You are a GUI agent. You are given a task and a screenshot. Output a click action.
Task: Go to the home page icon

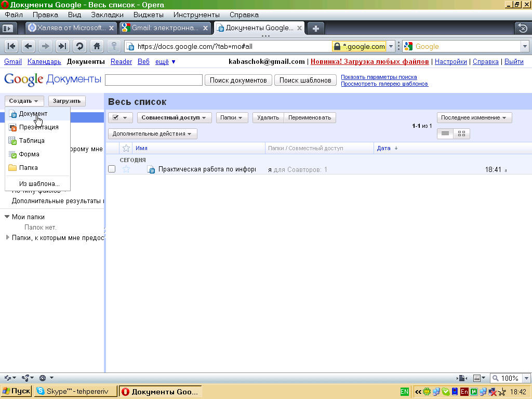point(97,46)
